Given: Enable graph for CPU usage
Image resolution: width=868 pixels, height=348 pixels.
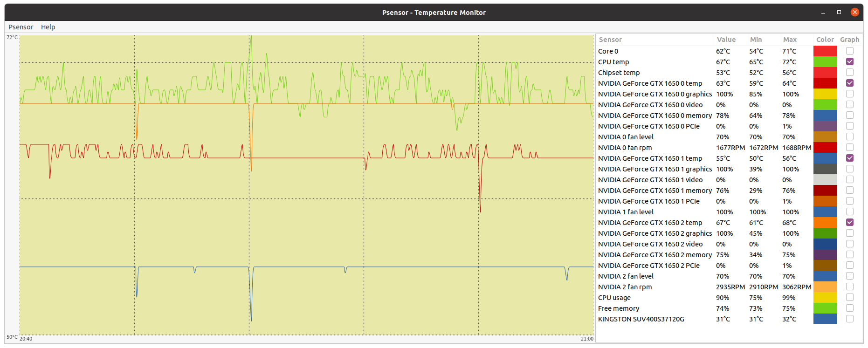Looking at the screenshot, I should click(849, 297).
